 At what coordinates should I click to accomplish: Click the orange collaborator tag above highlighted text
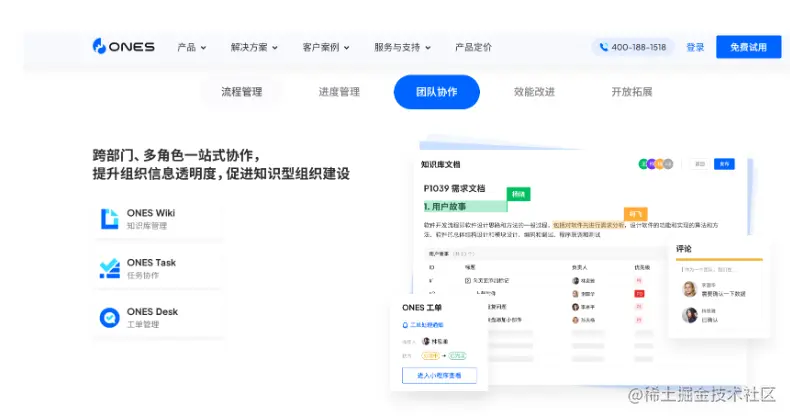635,214
